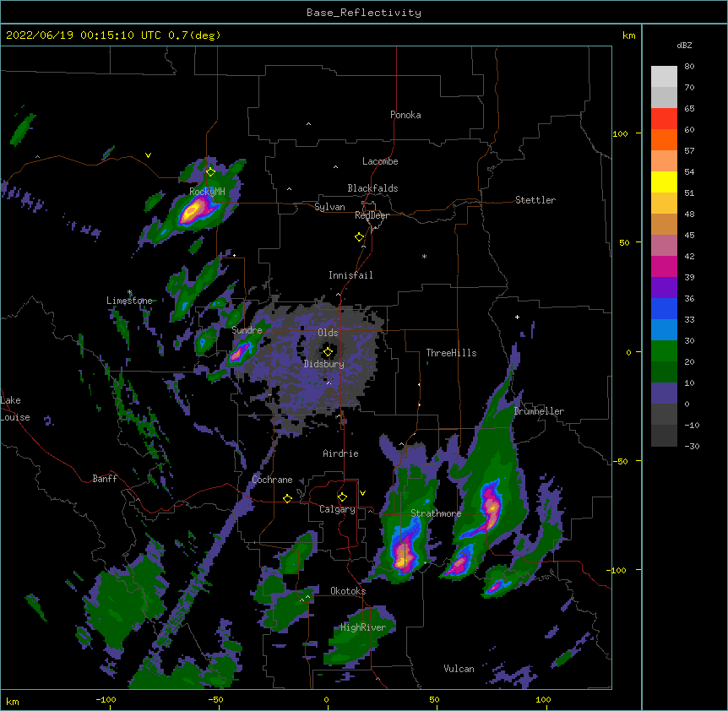Click the -100 tick on the bottom axis
This screenshot has width=728, height=711.
click(x=106, y=699)
